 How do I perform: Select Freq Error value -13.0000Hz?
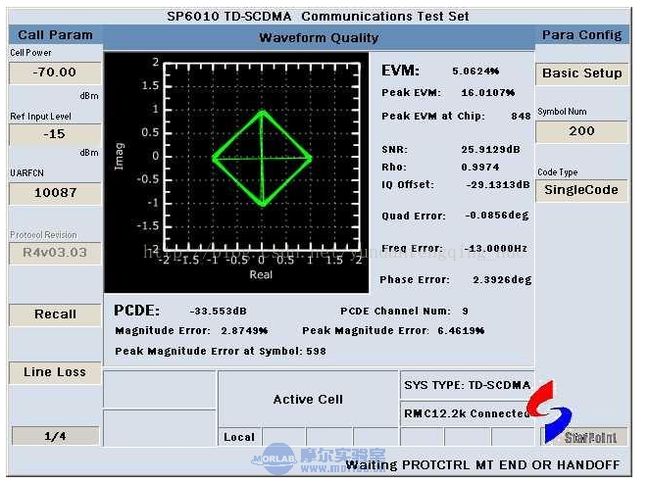click(496, 249)
